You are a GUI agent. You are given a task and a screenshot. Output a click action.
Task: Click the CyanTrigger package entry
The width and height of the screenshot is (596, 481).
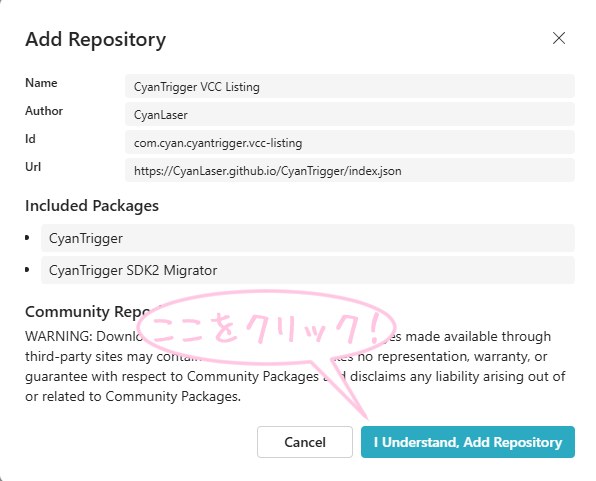pyautogui.click(x=308, y=238)
